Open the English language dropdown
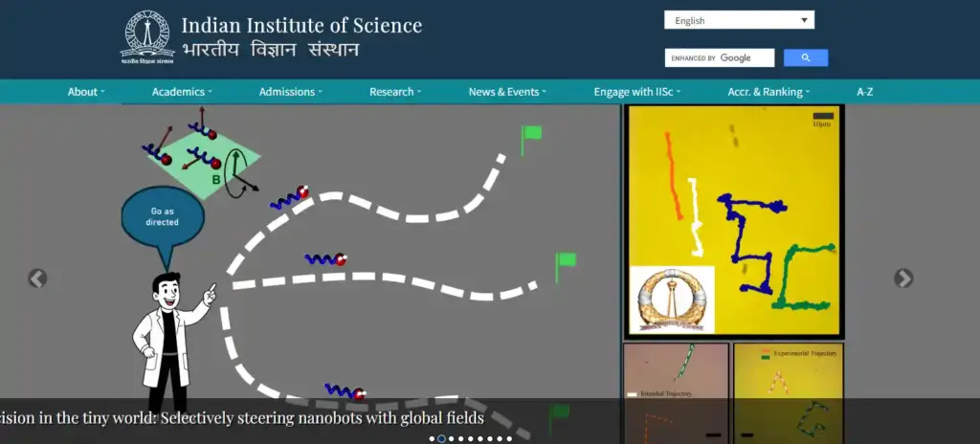 tap(739, 20)
